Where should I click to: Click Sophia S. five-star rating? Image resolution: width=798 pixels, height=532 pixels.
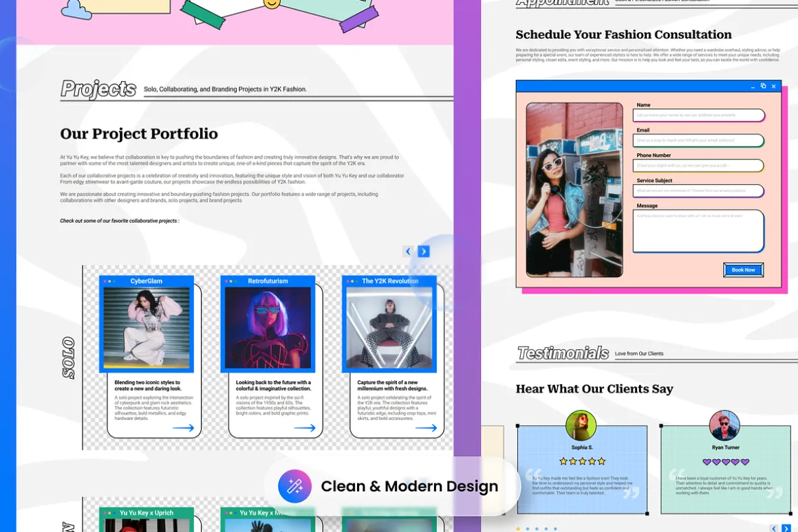[x=582, y=461]
